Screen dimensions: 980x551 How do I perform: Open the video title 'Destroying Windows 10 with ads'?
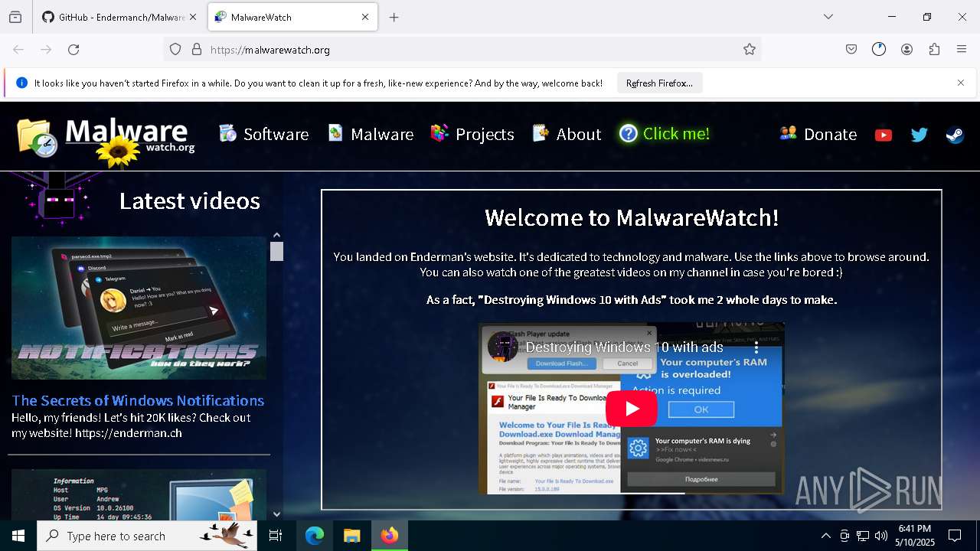point(624,347)
